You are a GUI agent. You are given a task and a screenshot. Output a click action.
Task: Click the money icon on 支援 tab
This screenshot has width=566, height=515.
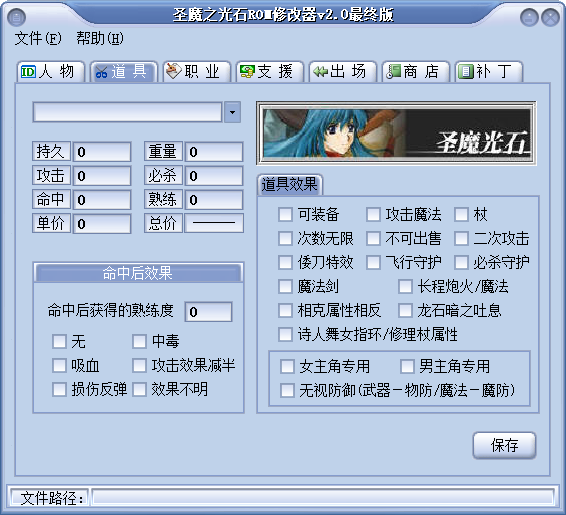(x=247, y=71)
